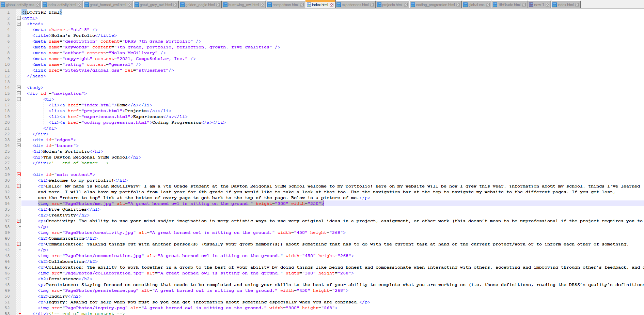The width and height of the screenshot is (644, 315).
Task: Collapse the navigation div fold on line 15
Action: (x=19, y=93)
